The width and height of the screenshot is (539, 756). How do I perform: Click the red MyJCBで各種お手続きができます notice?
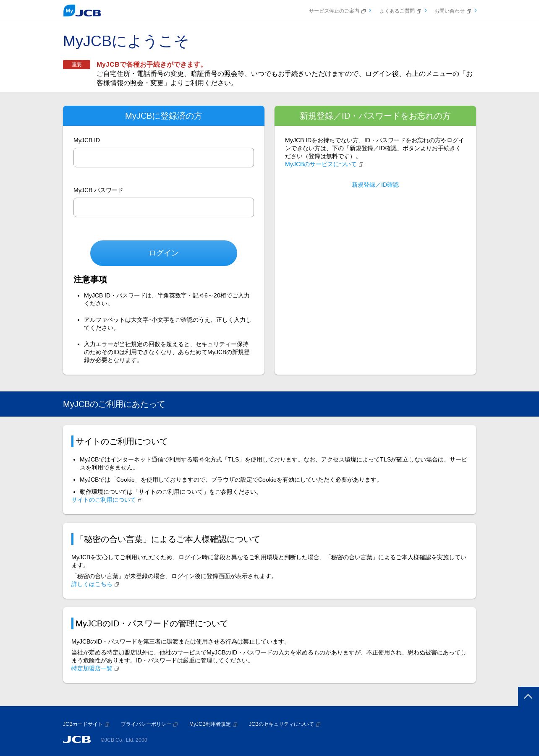click(x=151, y=65)
